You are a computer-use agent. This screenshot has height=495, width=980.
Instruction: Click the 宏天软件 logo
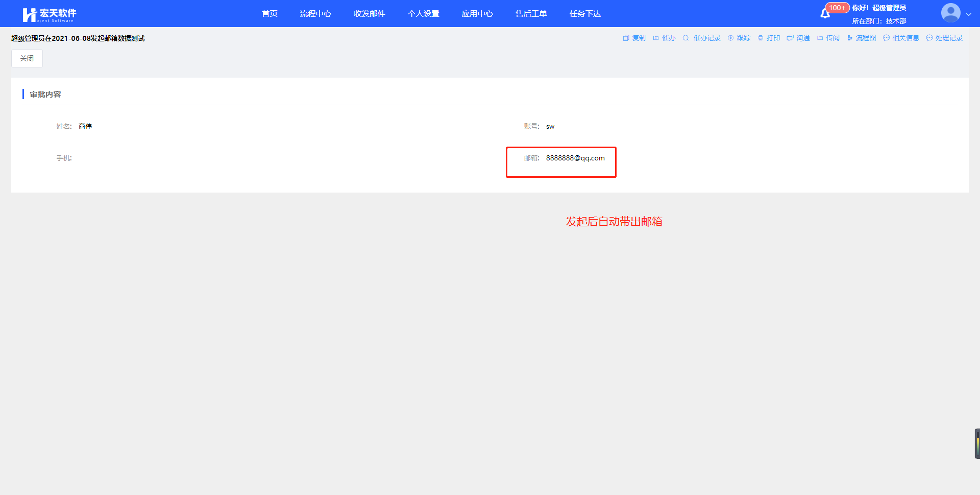pos(49,14)
